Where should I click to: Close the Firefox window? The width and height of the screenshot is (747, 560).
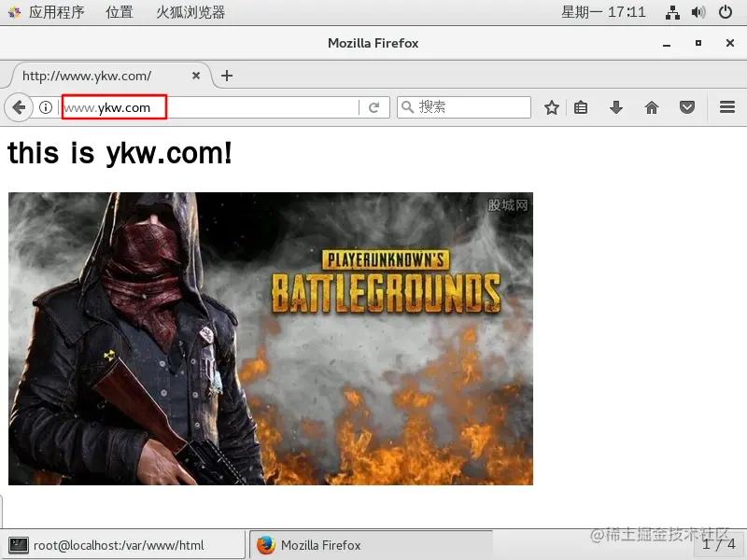pos(729,43)
